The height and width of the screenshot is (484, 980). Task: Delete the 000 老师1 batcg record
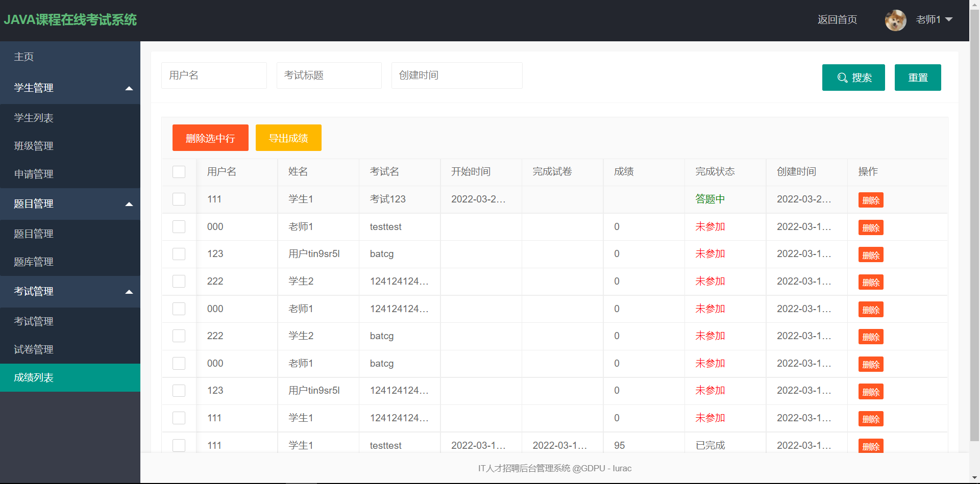point(871,364)
